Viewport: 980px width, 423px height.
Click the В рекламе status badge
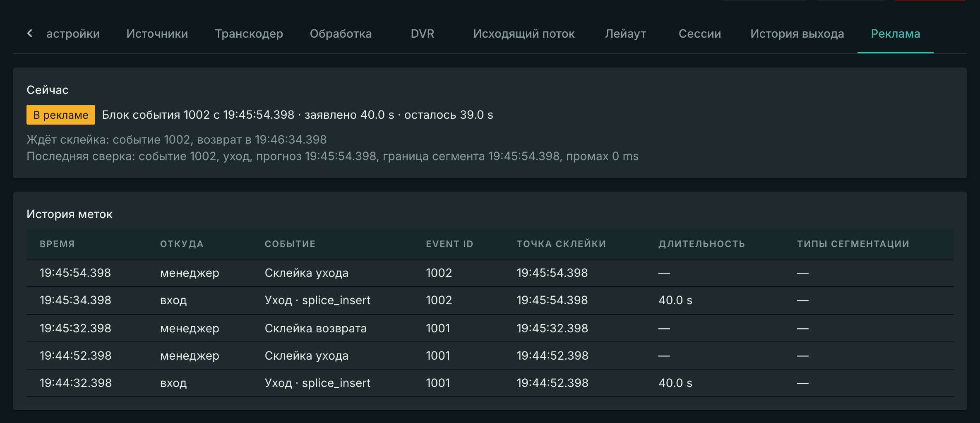[61, 115]
